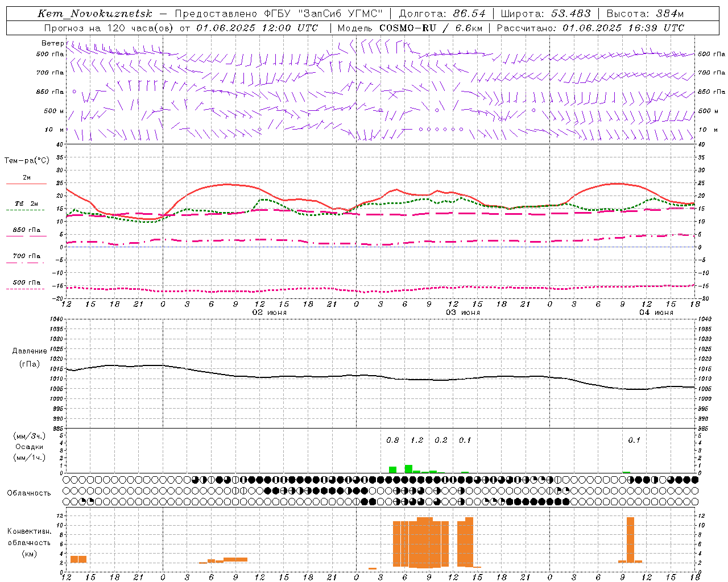Click the tallest green precipitation bar
The height and width of the screenshot is (582, 728).
408,469
